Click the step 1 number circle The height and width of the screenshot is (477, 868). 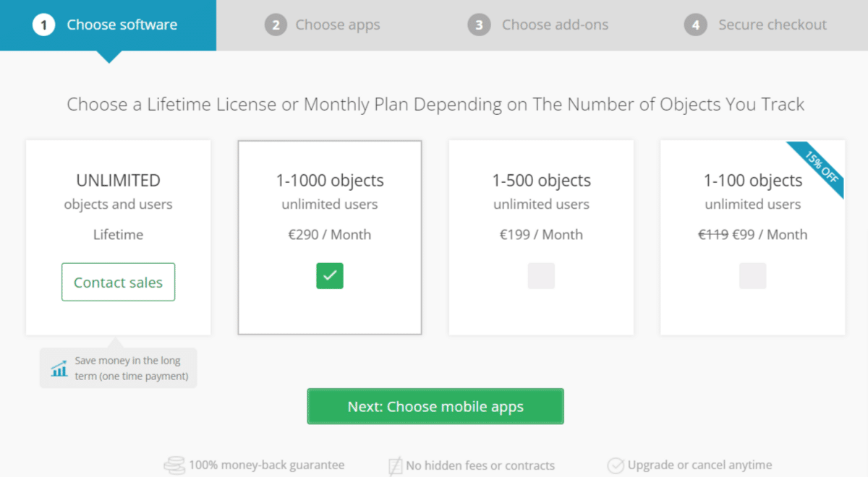(x=43, y=25)
